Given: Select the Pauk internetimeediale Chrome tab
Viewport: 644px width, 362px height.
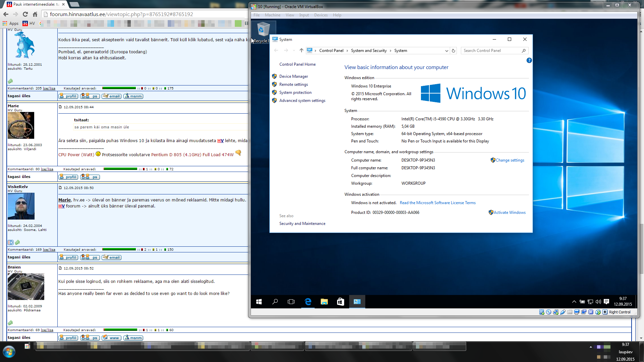Looking at the screenshot, I should click(x=36, y=4).
